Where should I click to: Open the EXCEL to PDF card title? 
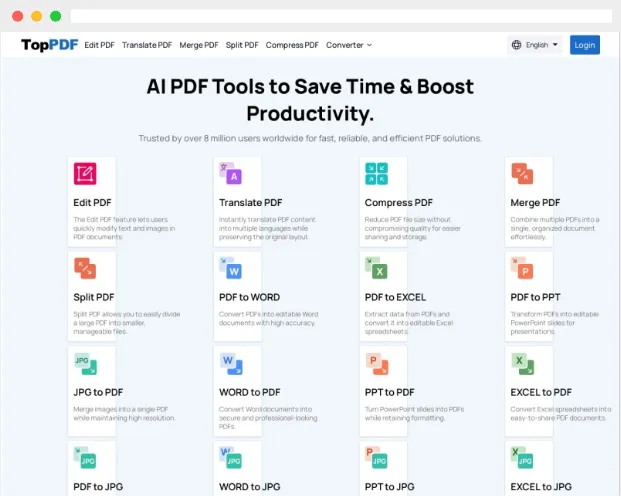pos(541,392)
